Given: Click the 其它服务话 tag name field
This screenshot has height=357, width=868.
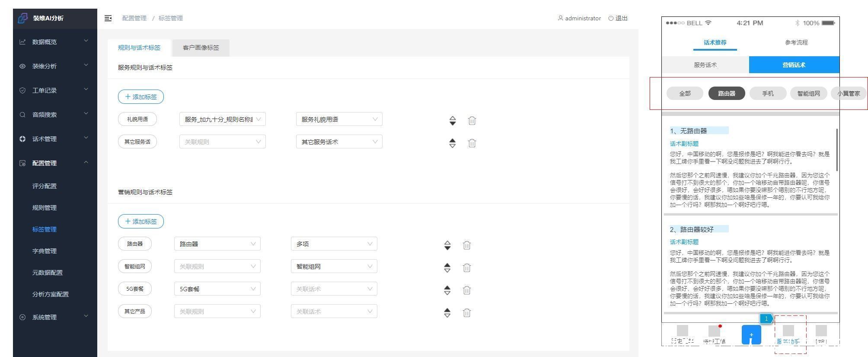Looking at the screenshot, I should [137, 142].
